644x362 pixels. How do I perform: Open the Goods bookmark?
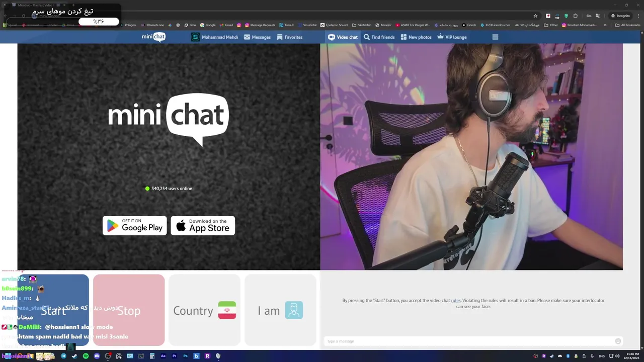469,25
